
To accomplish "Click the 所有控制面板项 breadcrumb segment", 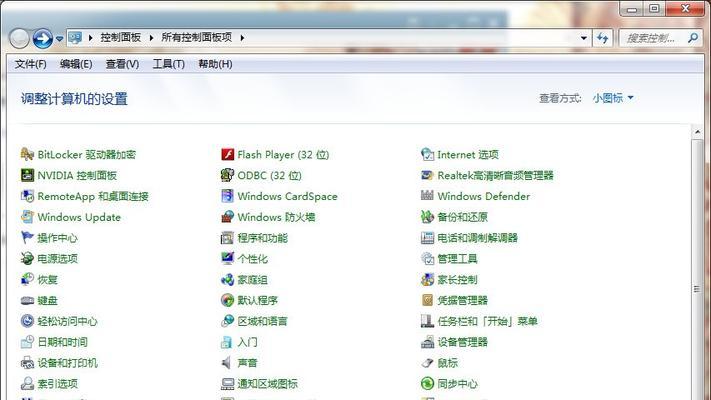I will tap(196, 38).
